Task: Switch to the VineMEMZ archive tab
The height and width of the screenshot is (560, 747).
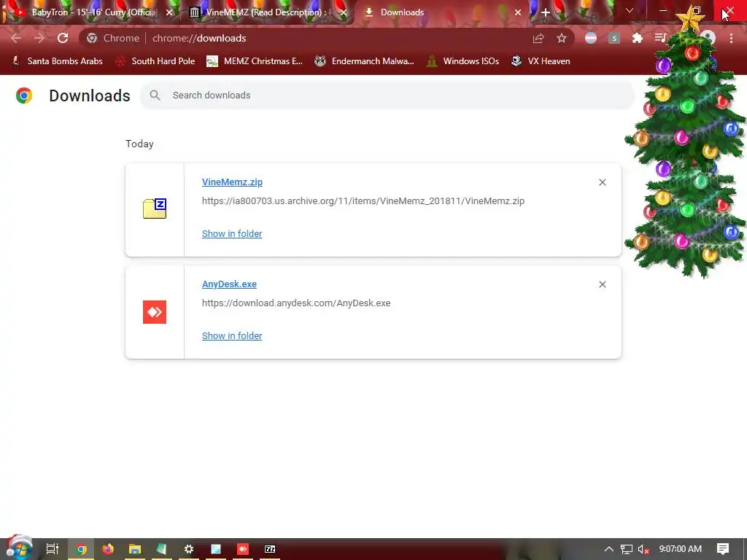Action: point(267,12)
